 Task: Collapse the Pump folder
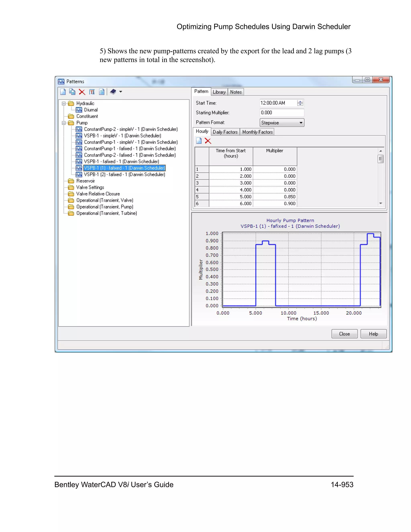(x=64, y=123)
